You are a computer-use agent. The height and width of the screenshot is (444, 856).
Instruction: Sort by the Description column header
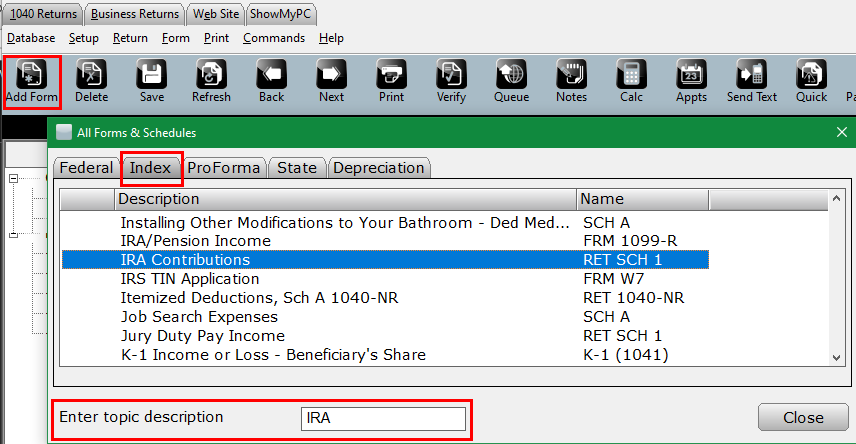(x=345, y=199)
